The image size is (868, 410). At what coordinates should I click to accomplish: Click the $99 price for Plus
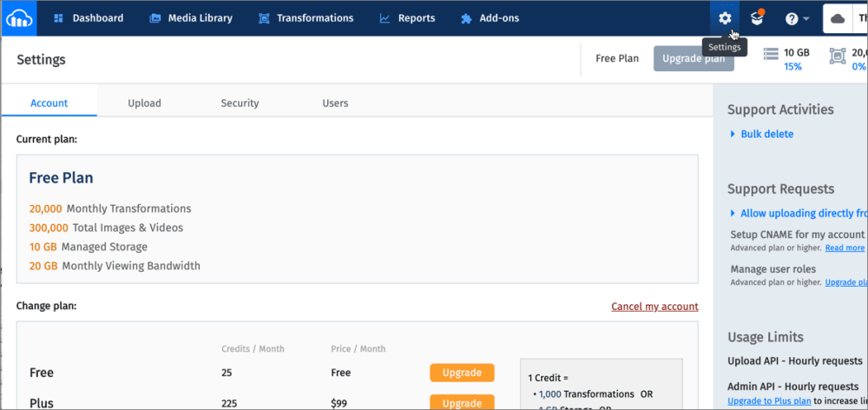click(x=339, y=402)
